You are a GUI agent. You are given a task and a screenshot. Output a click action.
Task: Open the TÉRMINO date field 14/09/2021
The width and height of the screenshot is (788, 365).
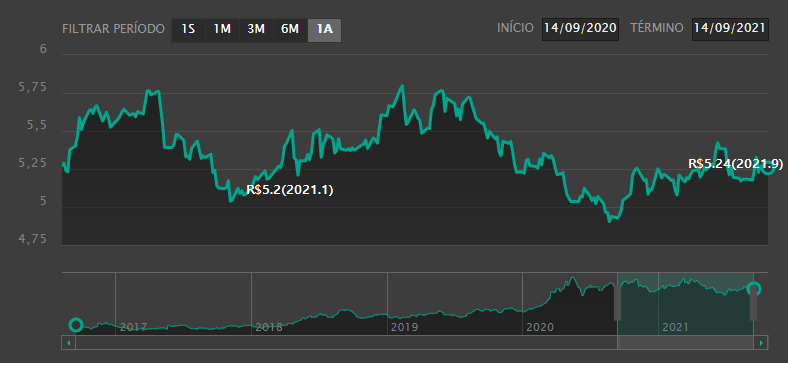tap(730, 28)
